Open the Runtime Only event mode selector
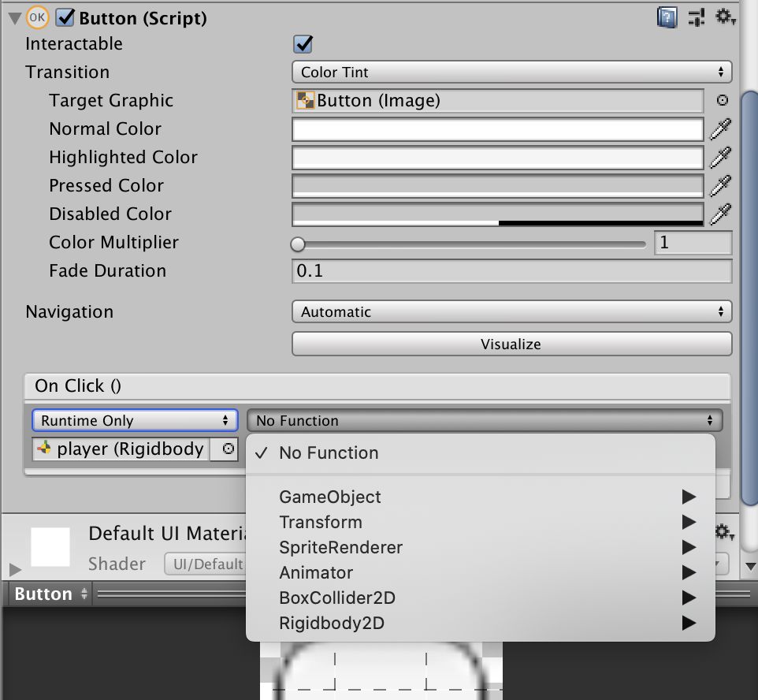The image size is (758, 700). 134,420
